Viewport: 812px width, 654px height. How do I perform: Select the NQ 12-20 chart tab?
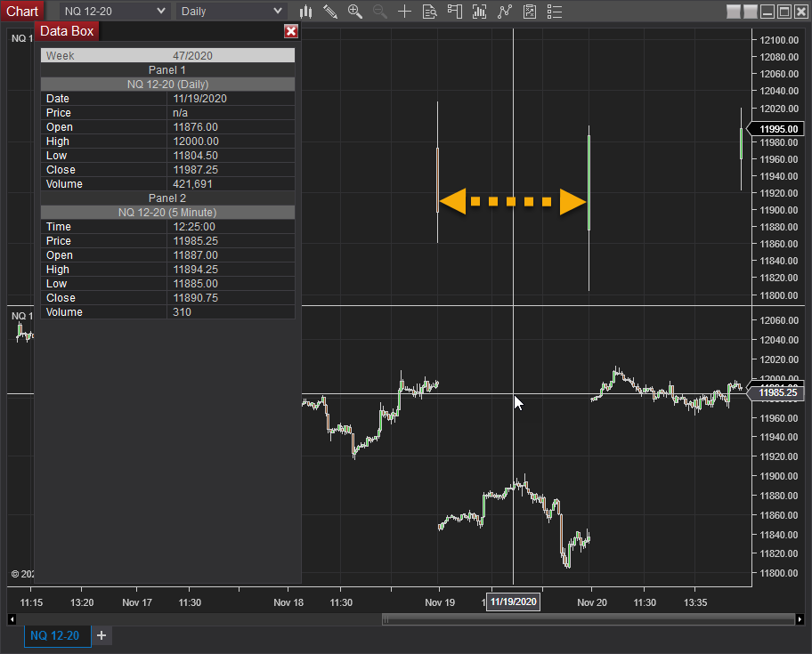(58, 635)
